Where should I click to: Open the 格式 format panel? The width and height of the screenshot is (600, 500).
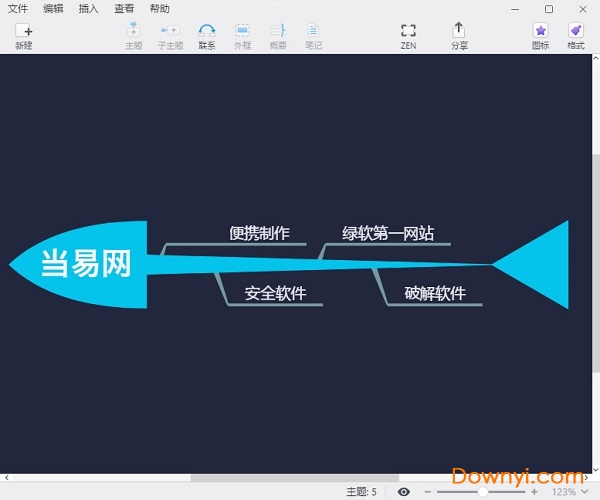[576, 36]
